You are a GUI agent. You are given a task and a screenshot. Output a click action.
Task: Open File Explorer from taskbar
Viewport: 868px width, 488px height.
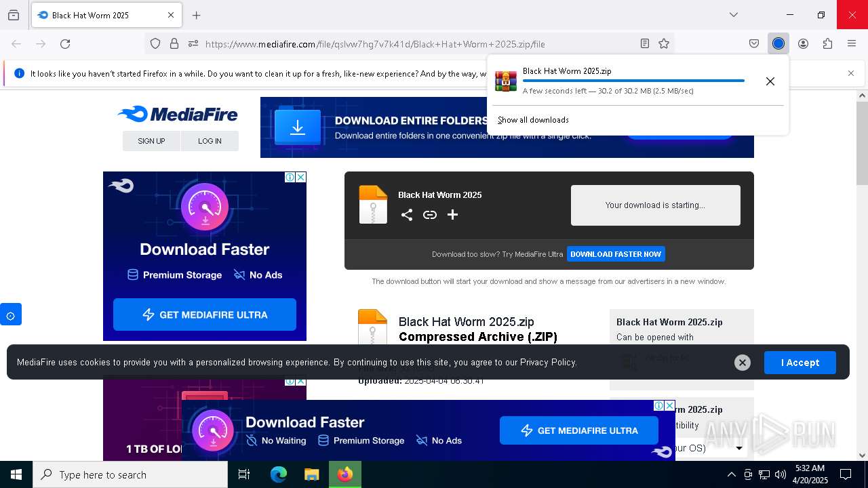(311, 474)
